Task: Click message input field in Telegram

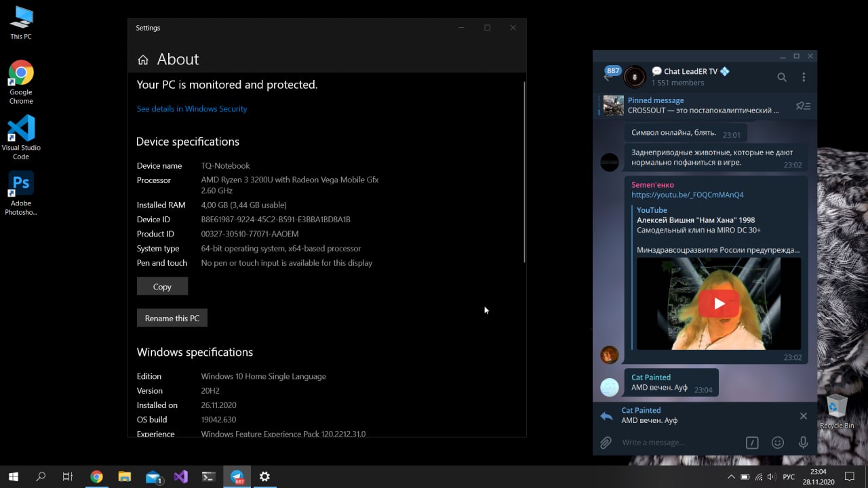Action: click(680, 443)
